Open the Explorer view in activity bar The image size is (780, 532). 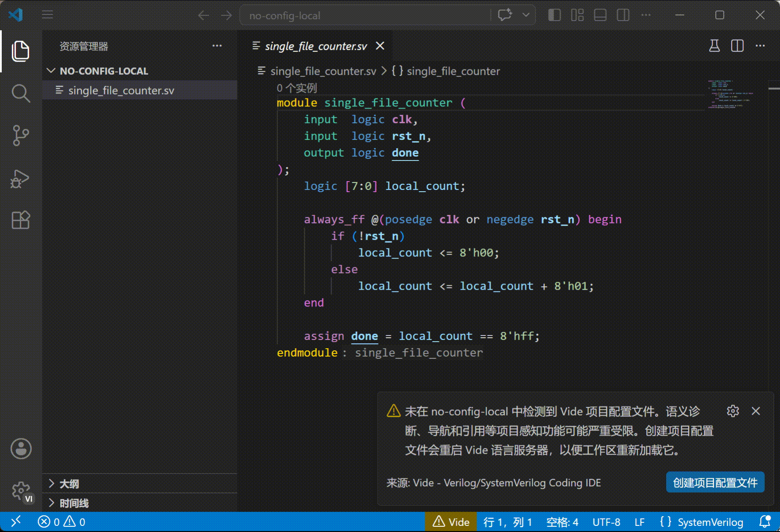(x=21, y=51)
